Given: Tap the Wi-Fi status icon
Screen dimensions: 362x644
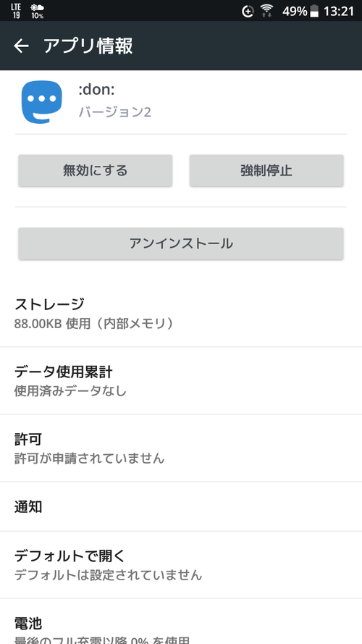Looking at the screenshot, I should [x=266, y=11].
